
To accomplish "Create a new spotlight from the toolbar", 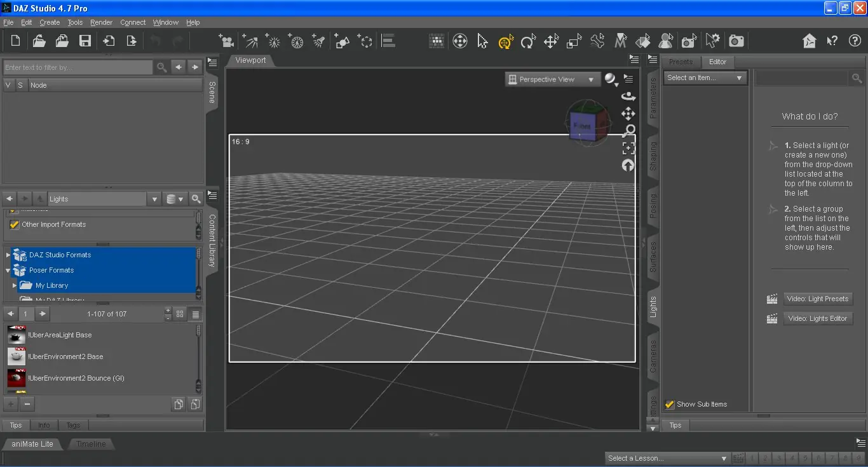I will [318, 40].
